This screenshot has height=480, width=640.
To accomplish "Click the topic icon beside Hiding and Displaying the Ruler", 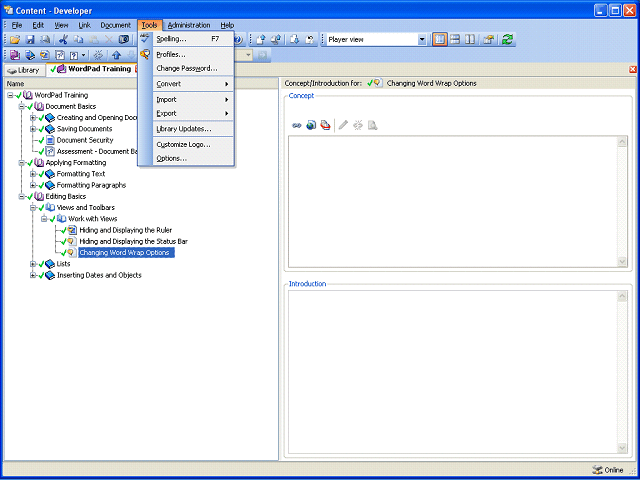I will click(x=73, y=230).
